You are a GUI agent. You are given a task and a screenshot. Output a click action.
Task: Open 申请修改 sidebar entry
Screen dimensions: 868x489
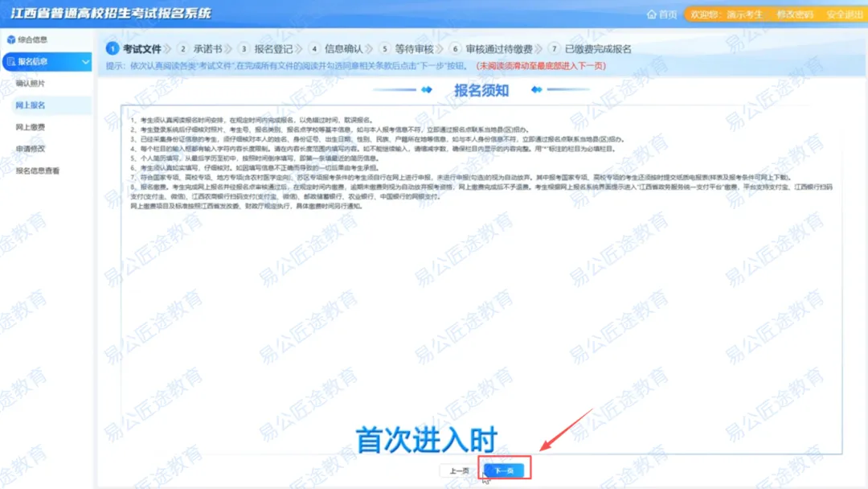pos(31,149)
